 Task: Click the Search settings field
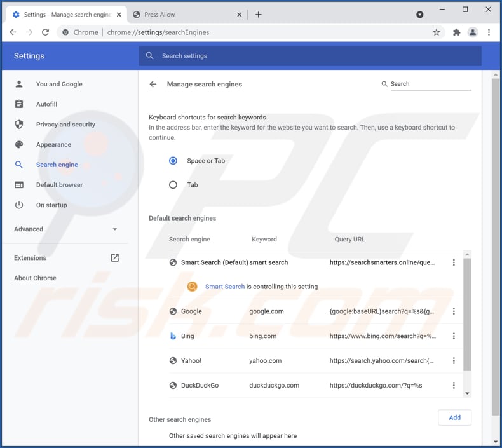click(310, 56)
